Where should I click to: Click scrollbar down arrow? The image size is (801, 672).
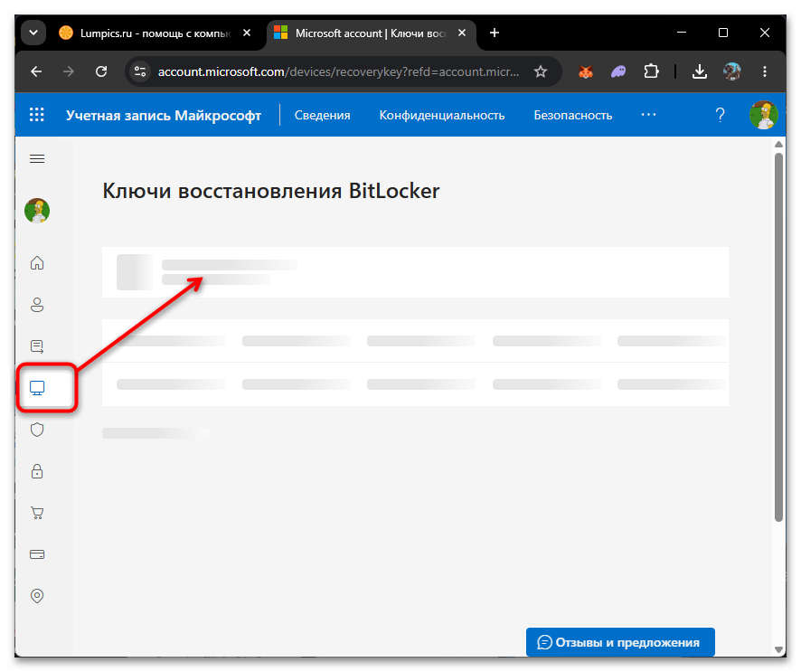(x=778, y=649)
